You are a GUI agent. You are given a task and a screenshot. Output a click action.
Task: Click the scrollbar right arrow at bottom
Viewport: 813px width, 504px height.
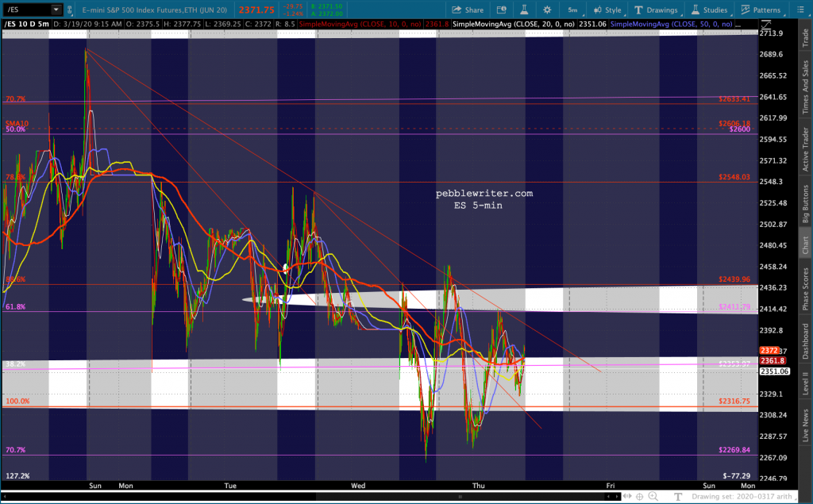[617, 497]
